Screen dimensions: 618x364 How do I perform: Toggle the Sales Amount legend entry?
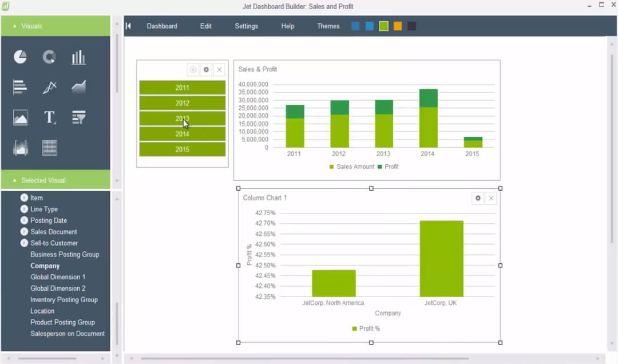(352, 167)
